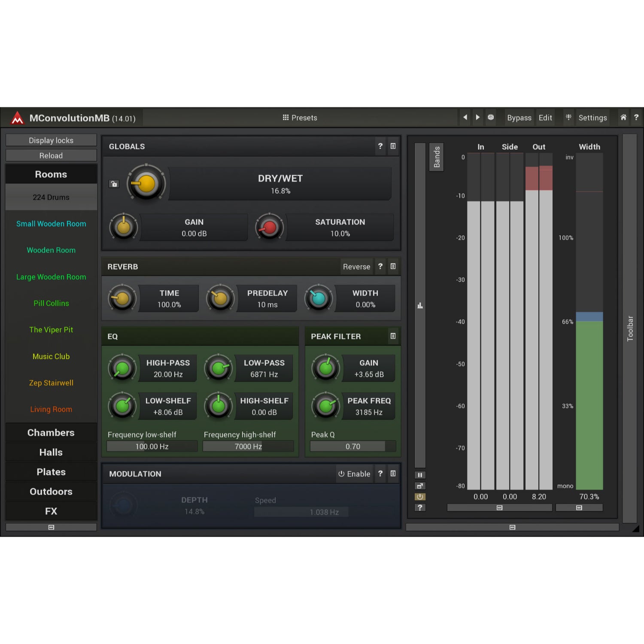Open meters help question mark icon
The image size is (644, 644).
[420, 507]
